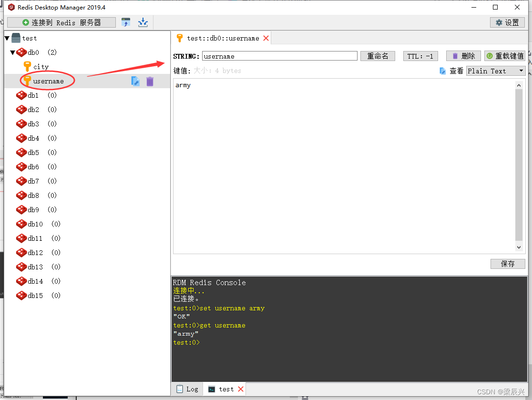Click the 删除 delete key button
The height and width of the screenshot is (400, 532).
click(463, 56)
